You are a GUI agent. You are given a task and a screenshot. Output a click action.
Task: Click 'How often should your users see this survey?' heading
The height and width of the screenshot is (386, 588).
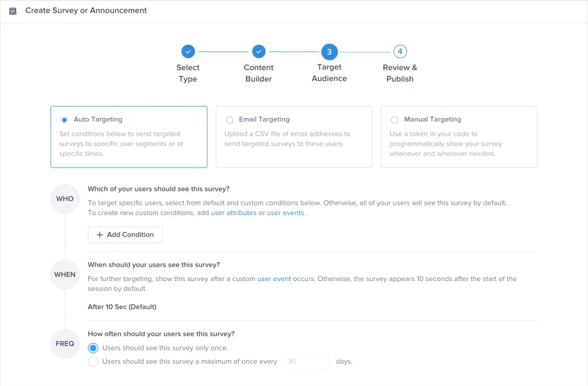[161, 334]
